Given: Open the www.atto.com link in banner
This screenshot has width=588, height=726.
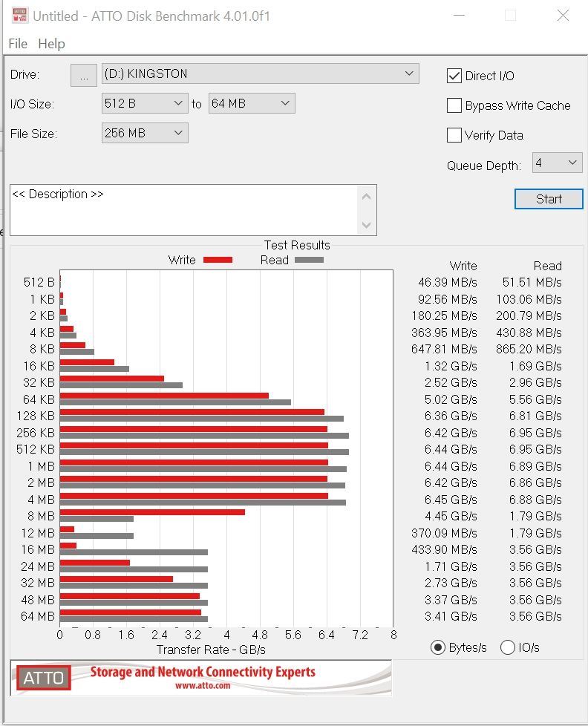Looking at the screenshot, I should [203, 685].
